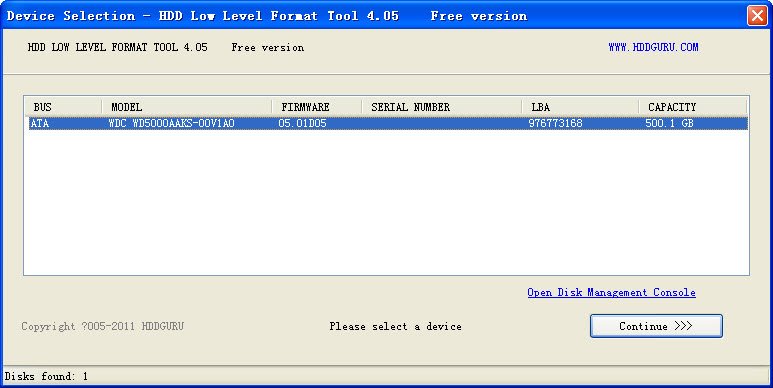Close the Device Selection window
773x388 pixels.
757,15
